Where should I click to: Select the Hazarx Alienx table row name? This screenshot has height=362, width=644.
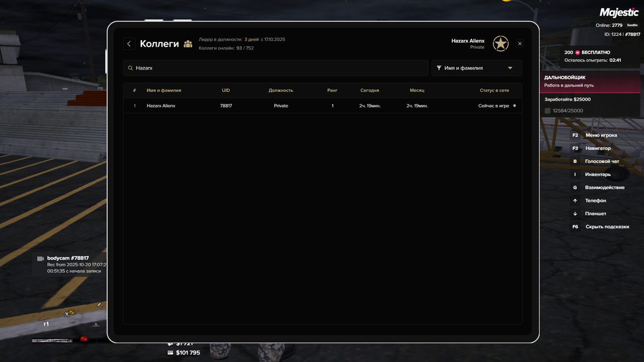tap(161, 106)
